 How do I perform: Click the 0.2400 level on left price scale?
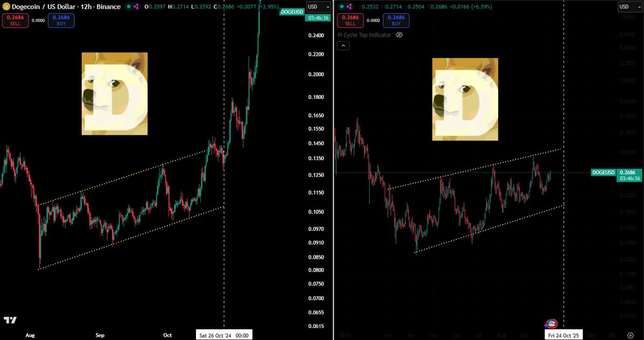coord(316,35)
